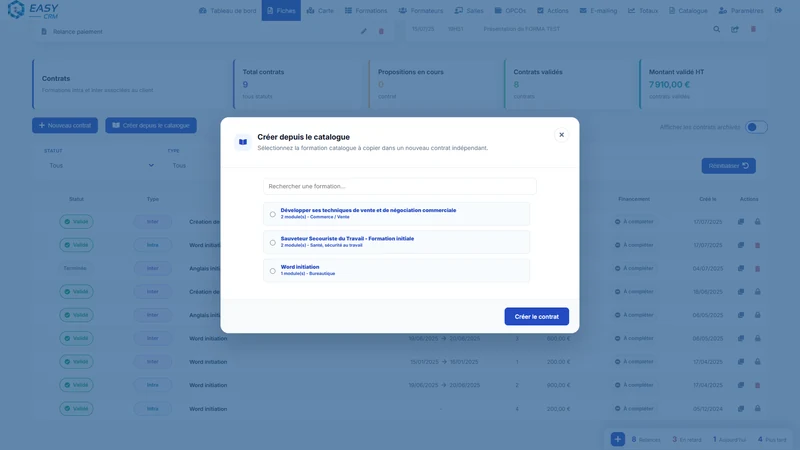Click the blue plus button in the bottom bar
The width and height of the screenshot is (800, 450).
coord(617,439)
